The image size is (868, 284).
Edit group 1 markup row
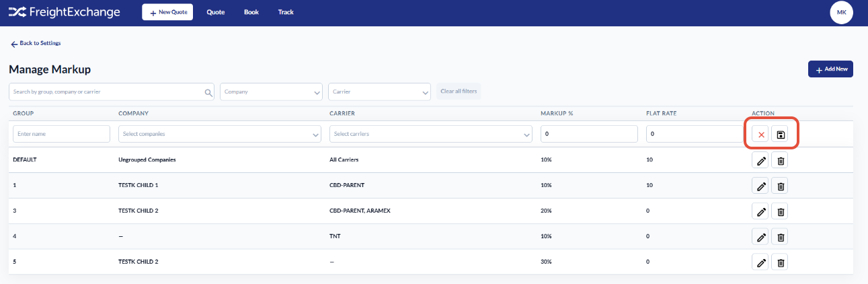[760, 186]
